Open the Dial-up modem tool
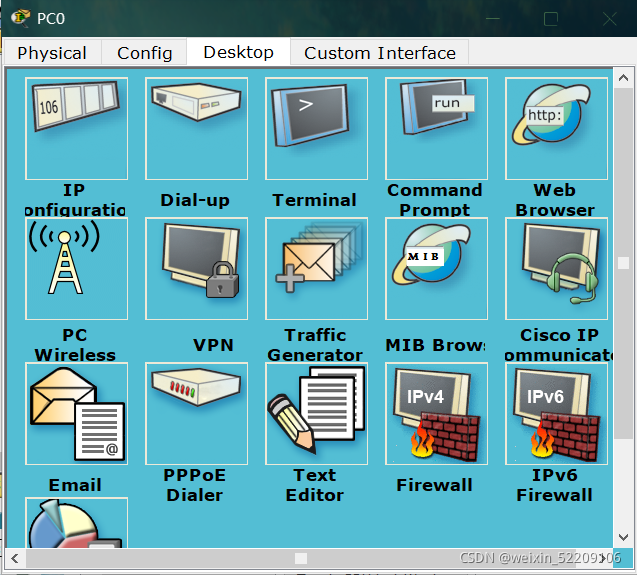637x575 pixels. [x=197, y=128]
